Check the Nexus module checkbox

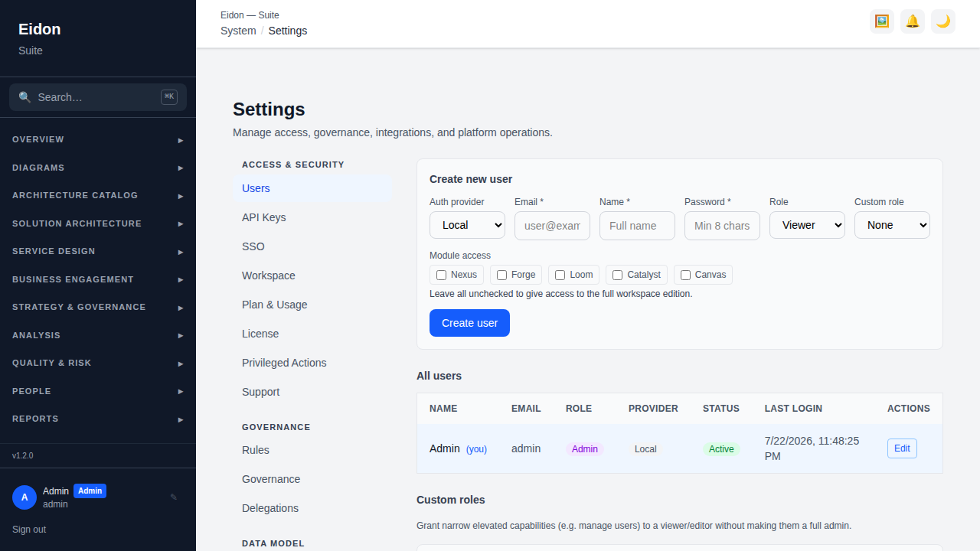pyautogui.click(x=441, y=275)
